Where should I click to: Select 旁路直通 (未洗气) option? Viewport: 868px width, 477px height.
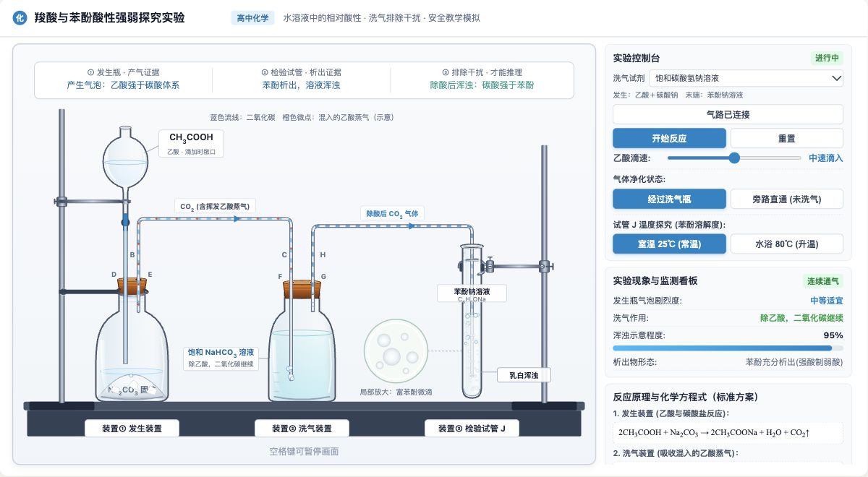pyautogui.click(x=787, y=199)
